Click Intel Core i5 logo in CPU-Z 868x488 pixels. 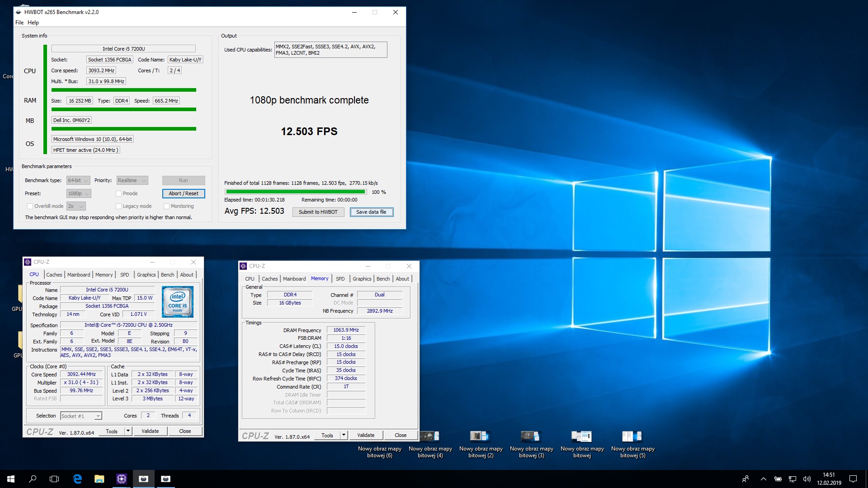[177, 302]
